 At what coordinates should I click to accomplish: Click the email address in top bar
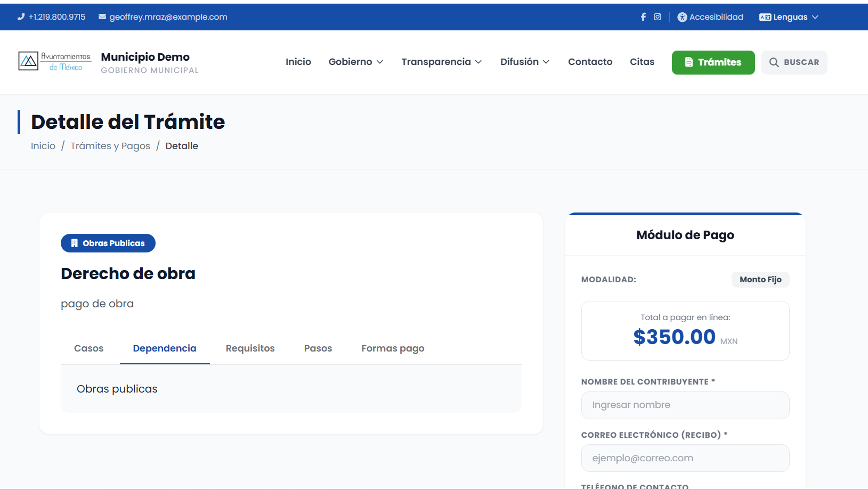(163, 17)
